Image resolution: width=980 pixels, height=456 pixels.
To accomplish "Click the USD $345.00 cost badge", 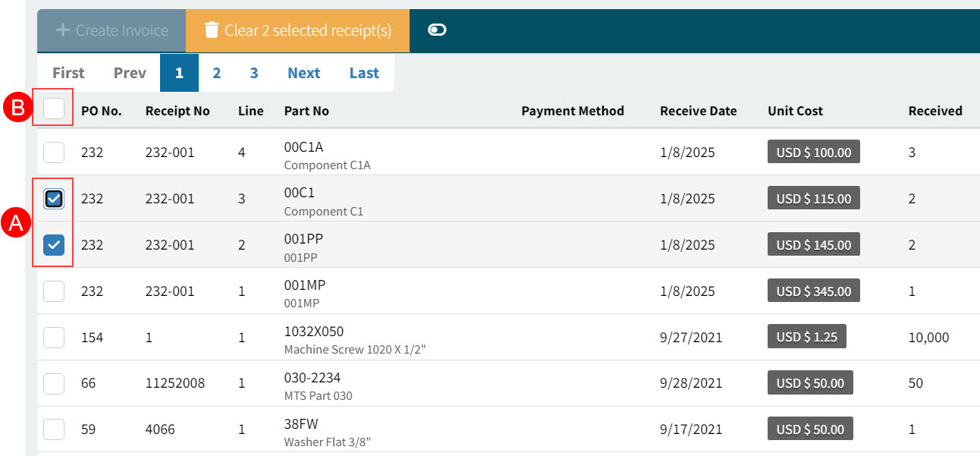I will point(813,290).
